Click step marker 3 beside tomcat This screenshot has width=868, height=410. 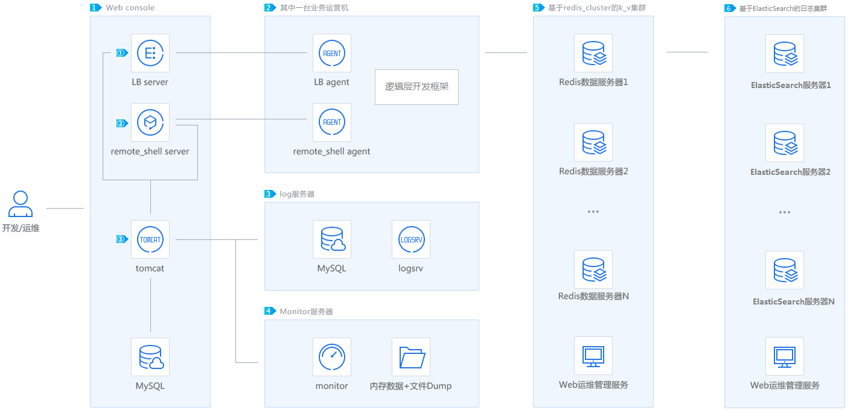tap(121, 239)
